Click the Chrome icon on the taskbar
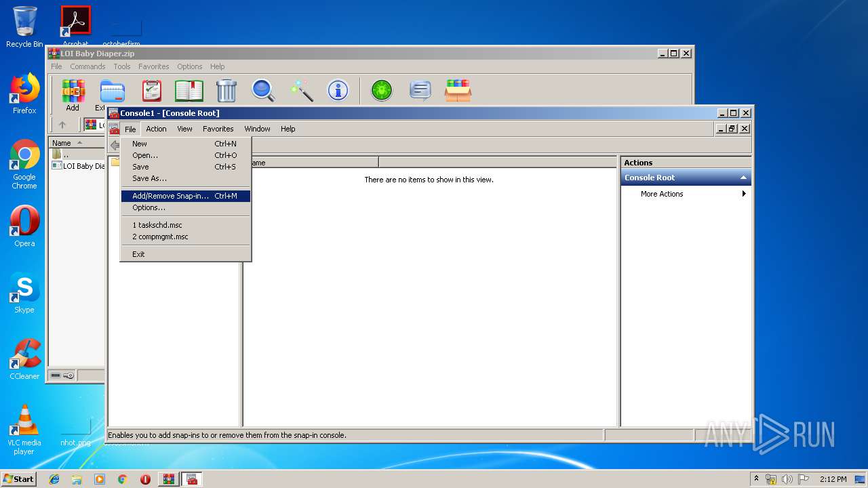The height and width of the screenshot is (488, 868). pos(122,479)
